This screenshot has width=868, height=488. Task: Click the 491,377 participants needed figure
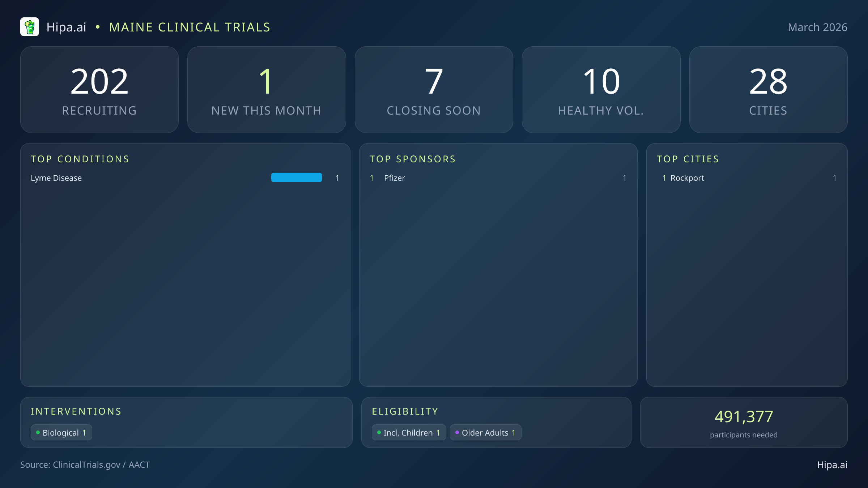744,417
